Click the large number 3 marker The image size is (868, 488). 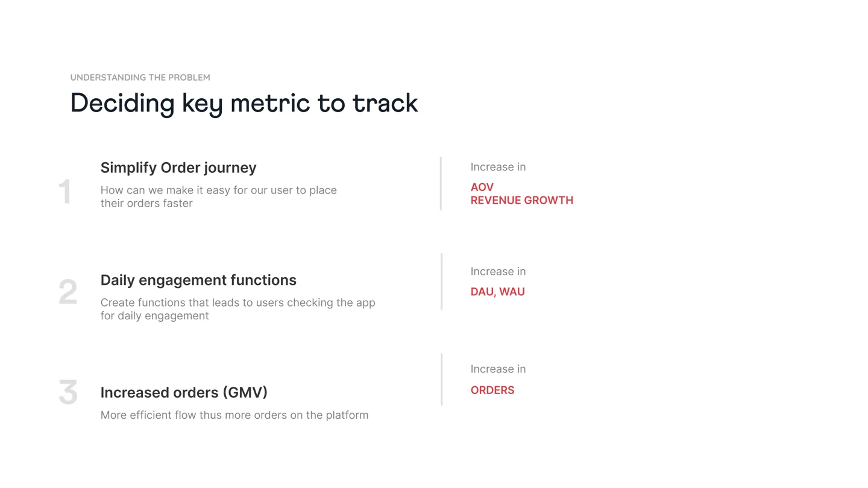[68, 392]
